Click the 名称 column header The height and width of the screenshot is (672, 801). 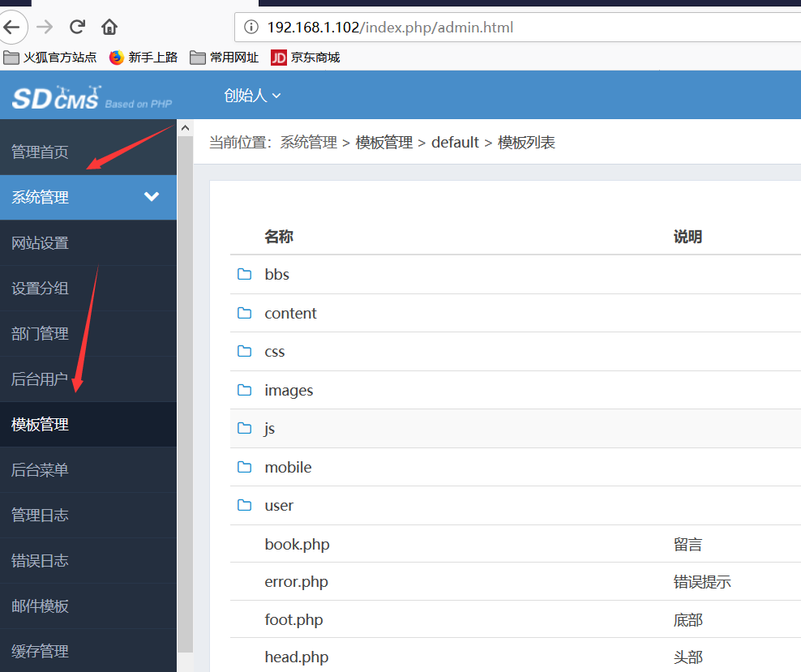pos(279,237)
